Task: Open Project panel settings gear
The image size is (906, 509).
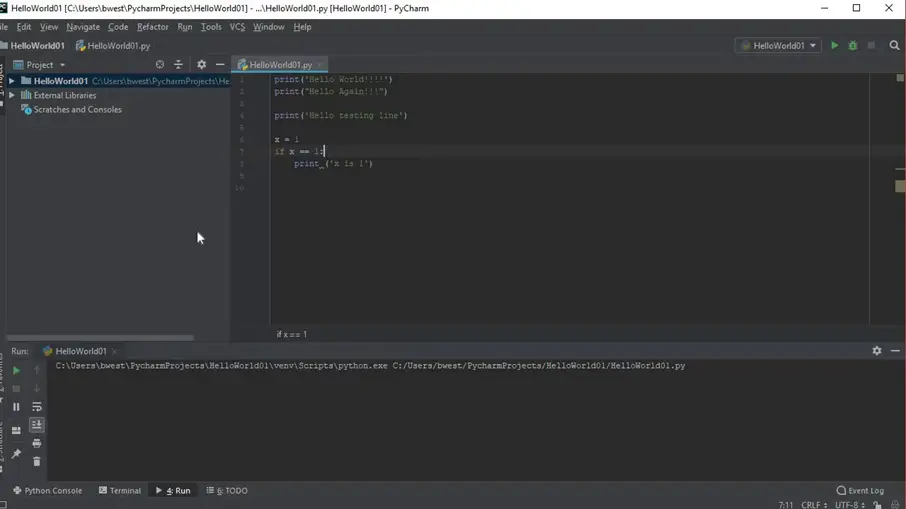Action: [x=201, y=65]
